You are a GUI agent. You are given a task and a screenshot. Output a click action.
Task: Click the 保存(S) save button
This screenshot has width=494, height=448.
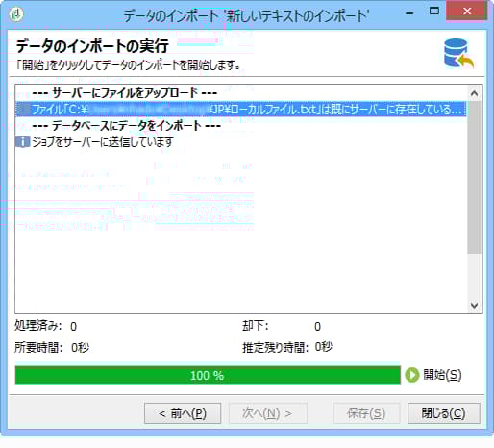[x=366, y=413]
